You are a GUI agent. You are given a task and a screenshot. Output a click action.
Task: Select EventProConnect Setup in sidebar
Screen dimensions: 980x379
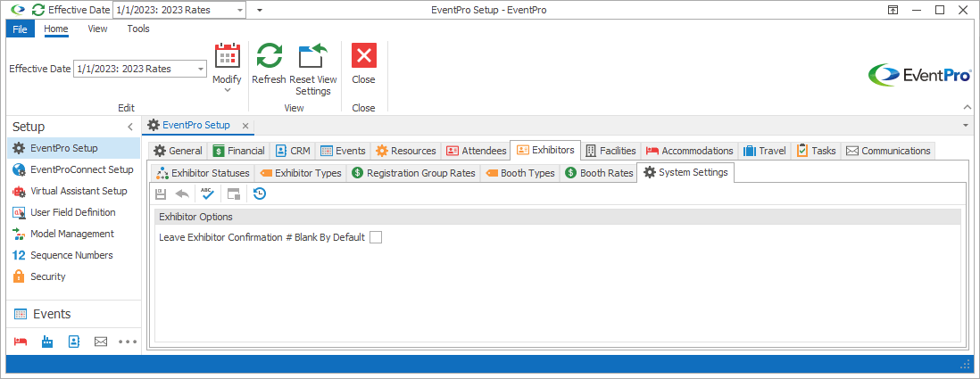click(x=73, y=169)
